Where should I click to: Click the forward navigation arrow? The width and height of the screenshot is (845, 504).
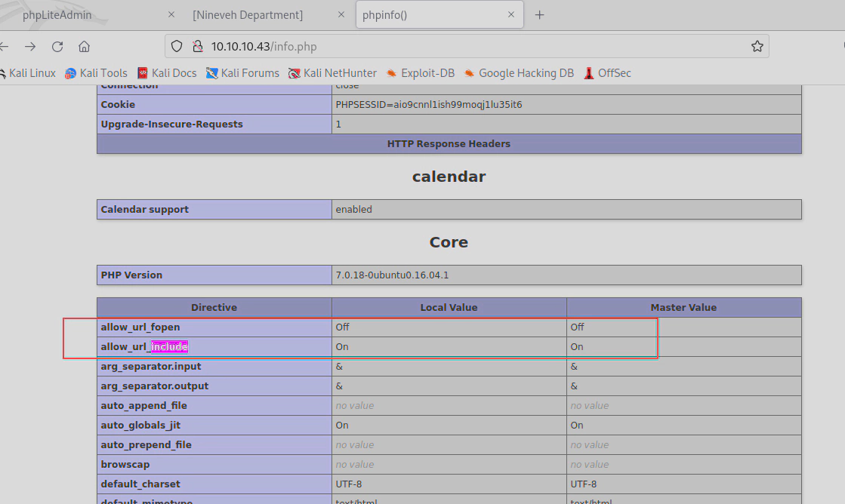pyautogui.click(x=30, y=47)
